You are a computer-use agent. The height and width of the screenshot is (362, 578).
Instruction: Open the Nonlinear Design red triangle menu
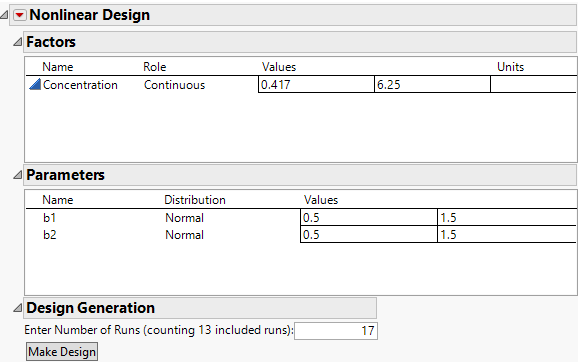coord(20,15)
